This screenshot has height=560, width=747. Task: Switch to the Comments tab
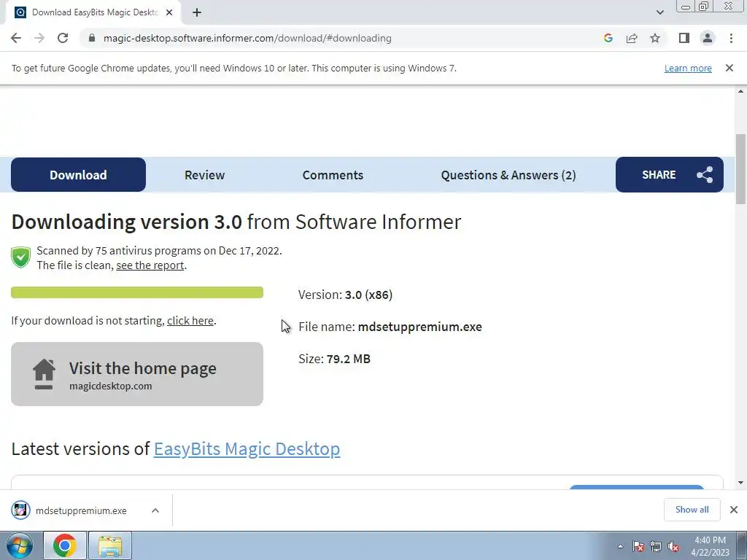click(333, 175)
